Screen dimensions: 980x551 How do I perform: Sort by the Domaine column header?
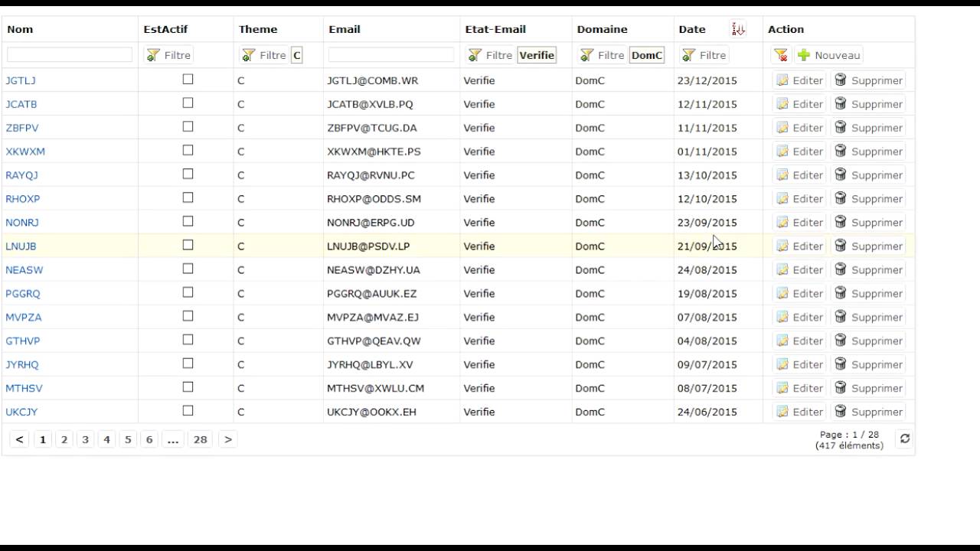pyautogui.click(x=603, y=29)
